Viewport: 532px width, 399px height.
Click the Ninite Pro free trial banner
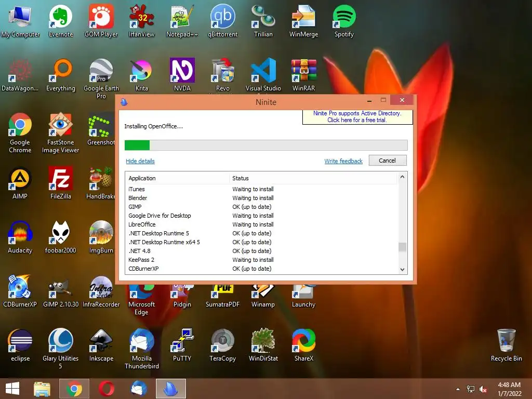pyautogui.click(x=357, y=117)
